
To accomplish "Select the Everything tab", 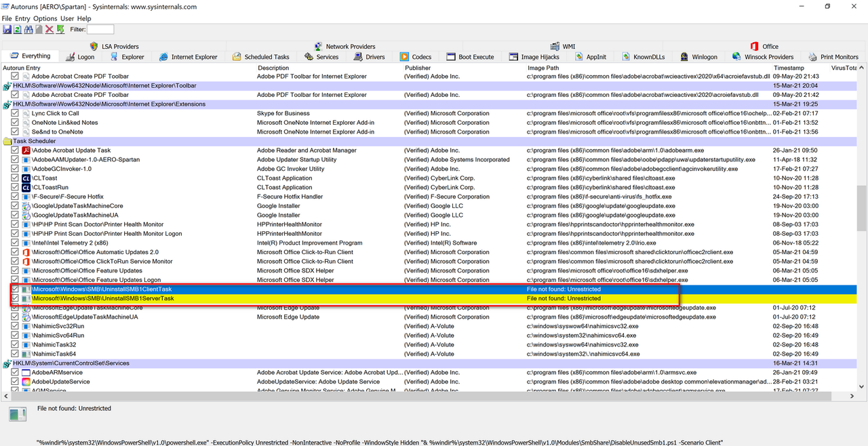I will [x=30, y=56].
